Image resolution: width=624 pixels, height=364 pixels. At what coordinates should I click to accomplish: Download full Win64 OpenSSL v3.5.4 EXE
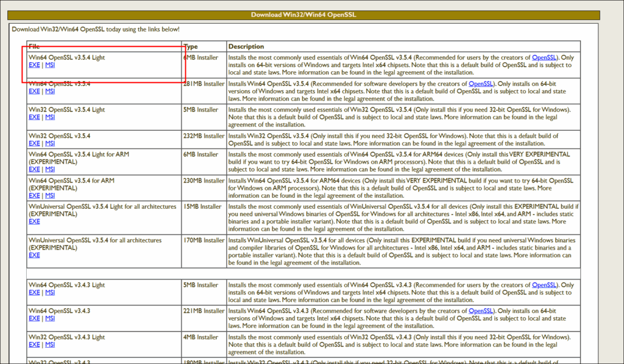pos(34,91)
